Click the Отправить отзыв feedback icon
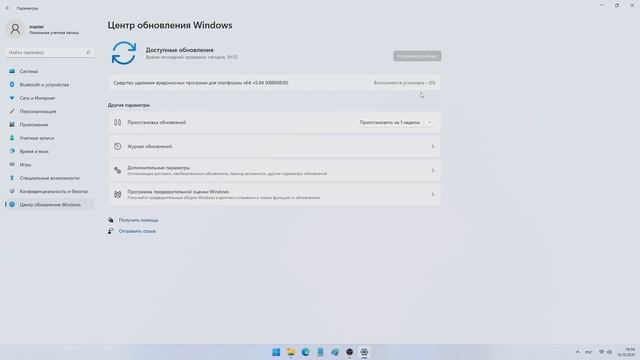 pyautogui.click(x=111, y=231)
